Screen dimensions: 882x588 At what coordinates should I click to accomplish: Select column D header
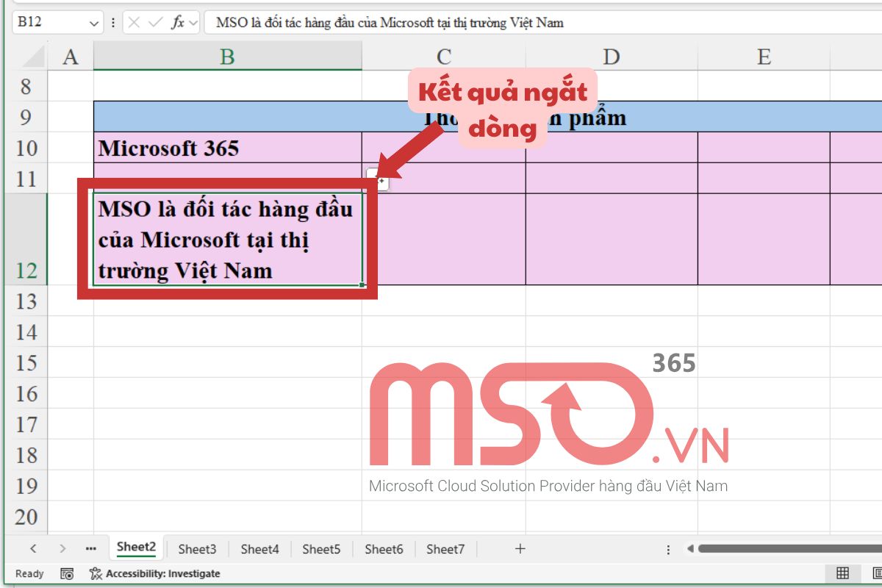[x=612, y=57]
